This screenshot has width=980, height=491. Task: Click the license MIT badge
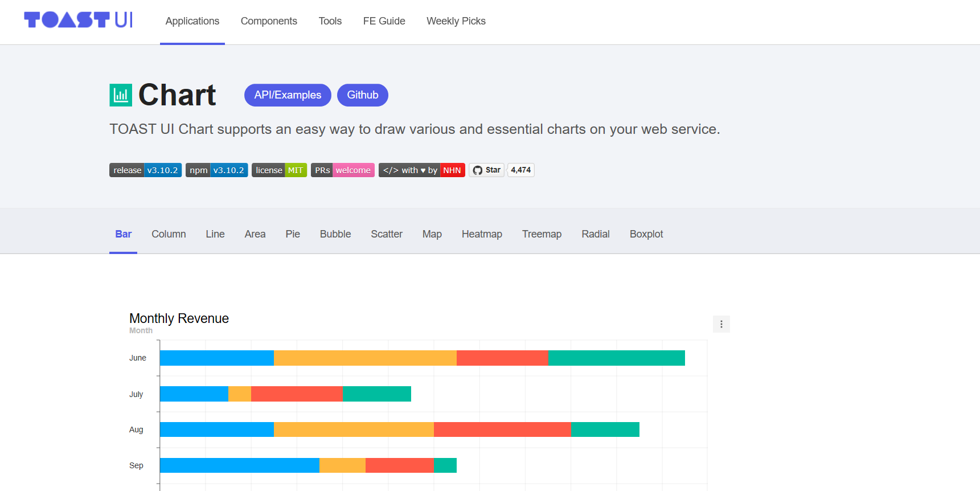(x=279, y=170)
